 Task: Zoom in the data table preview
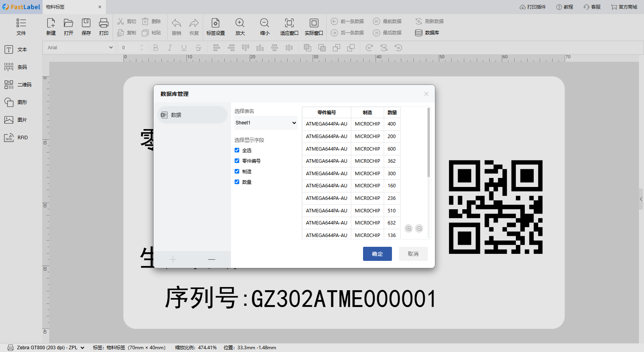(409, 228)
